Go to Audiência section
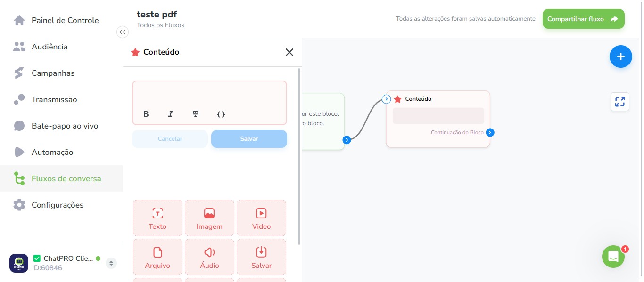Viewport: 644px width, 282px height. pos(61,47)
